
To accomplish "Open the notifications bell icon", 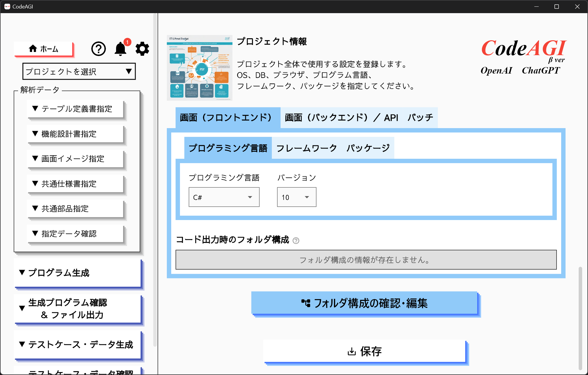I will point(120,49).
